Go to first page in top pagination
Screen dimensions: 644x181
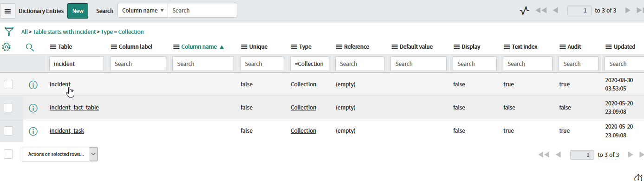click(541, 10)
